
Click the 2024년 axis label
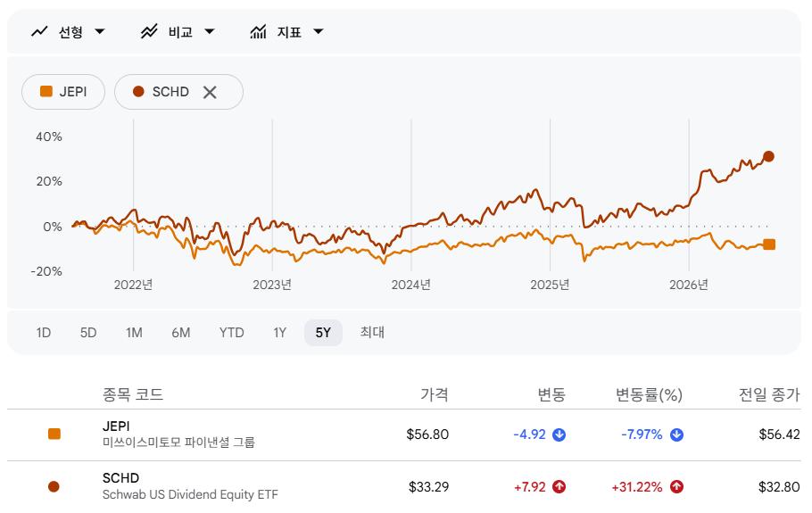[410, 285]
